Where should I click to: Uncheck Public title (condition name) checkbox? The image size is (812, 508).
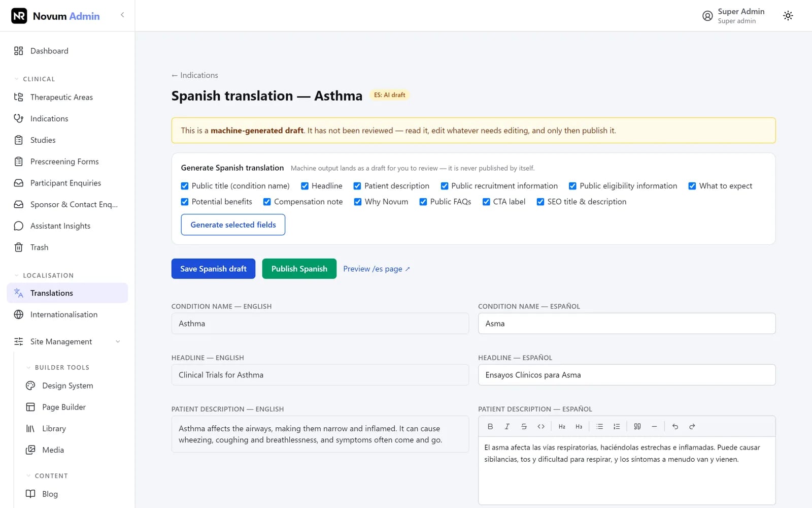point(185,186)
